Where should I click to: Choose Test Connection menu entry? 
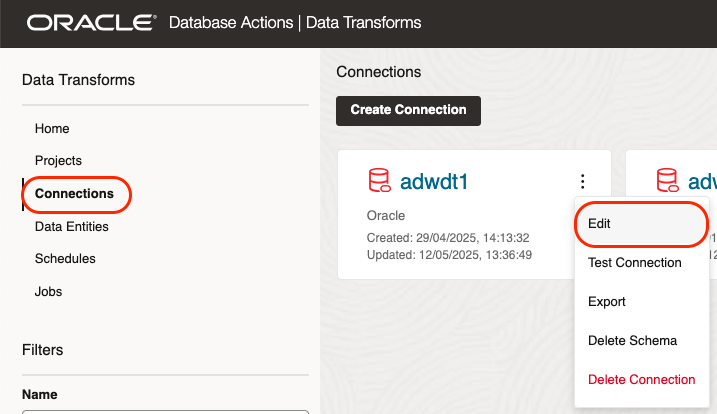(634, 263)
